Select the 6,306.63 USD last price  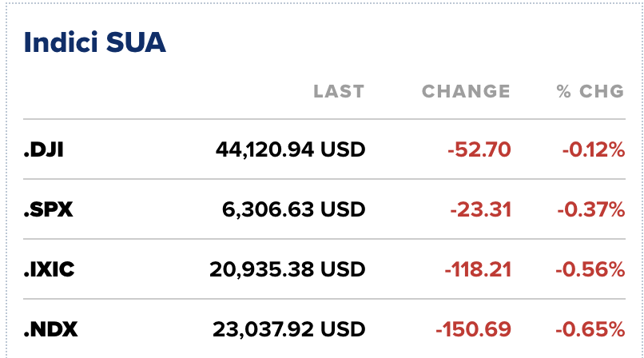coord(293,209)
